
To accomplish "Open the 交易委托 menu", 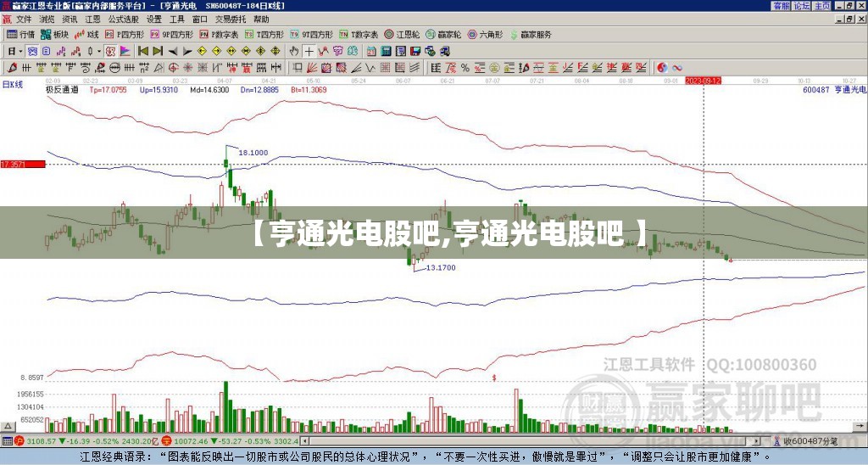I will pyautogui.click(x=231, y=20).
